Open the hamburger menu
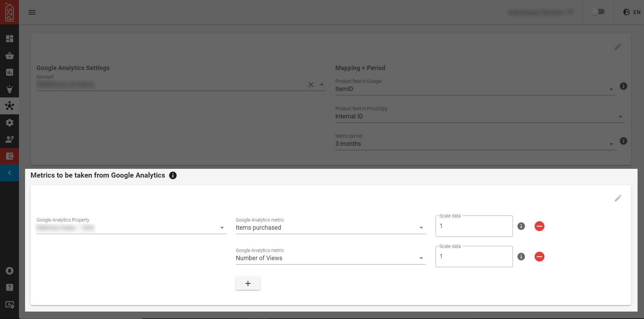Viewport: 644px width, 319px height. pos(32,12)
